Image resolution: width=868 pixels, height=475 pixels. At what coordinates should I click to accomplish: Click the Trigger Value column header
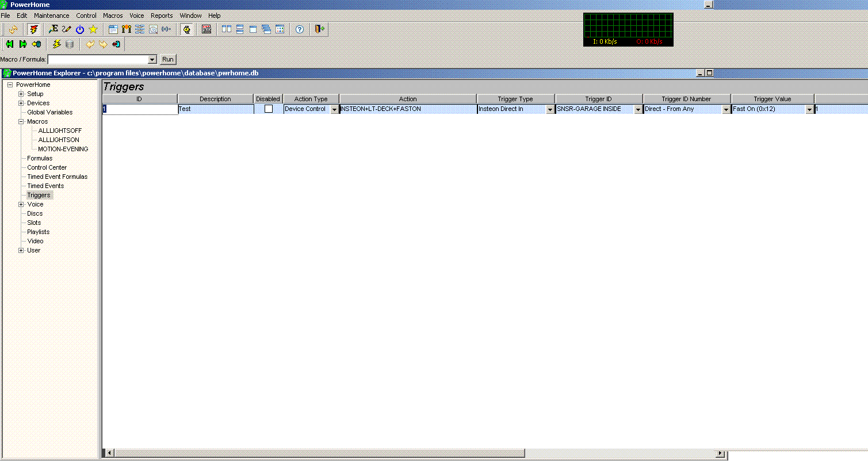[x=773, y=99]
